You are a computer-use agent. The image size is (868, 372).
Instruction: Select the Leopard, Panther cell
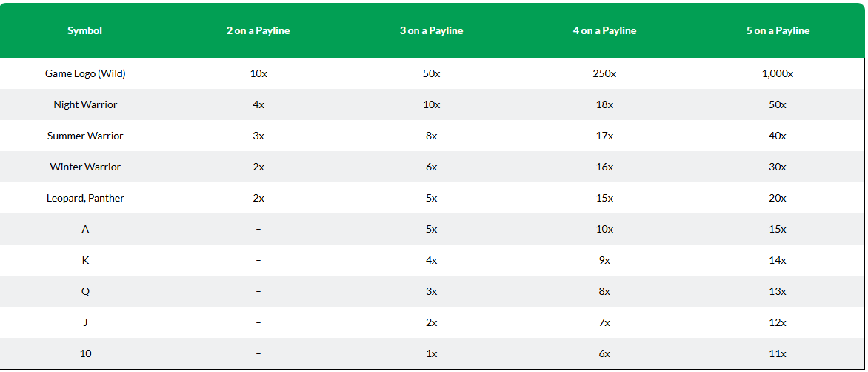click(85, 198)
